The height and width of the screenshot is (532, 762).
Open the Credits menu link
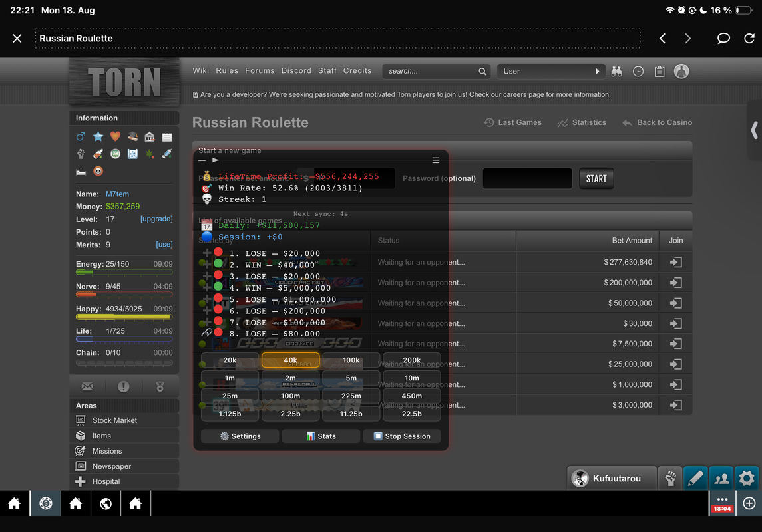pos(357,71)
